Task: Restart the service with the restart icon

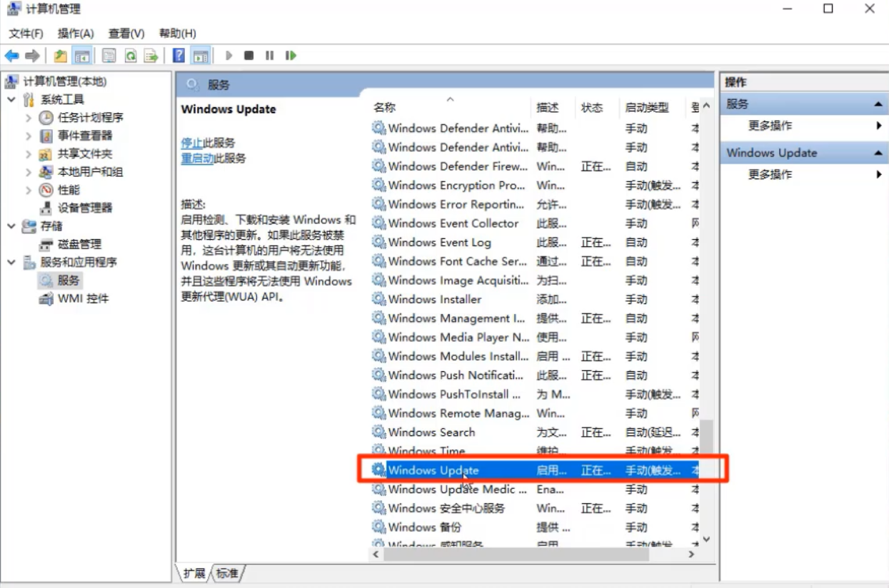Action: click(x=291, y=55)
